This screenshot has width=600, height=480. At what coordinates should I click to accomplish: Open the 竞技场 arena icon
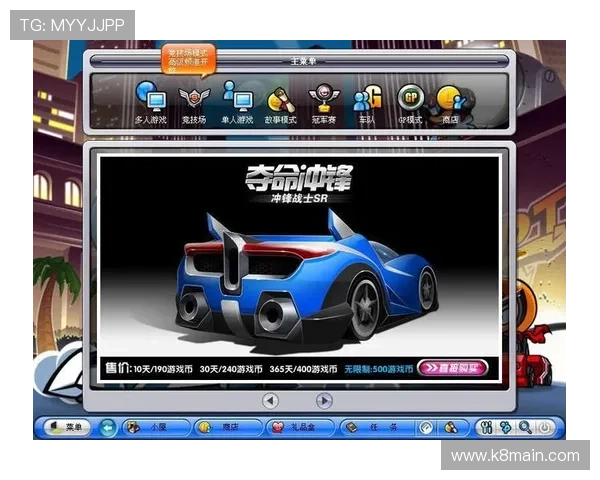point(194,101)
